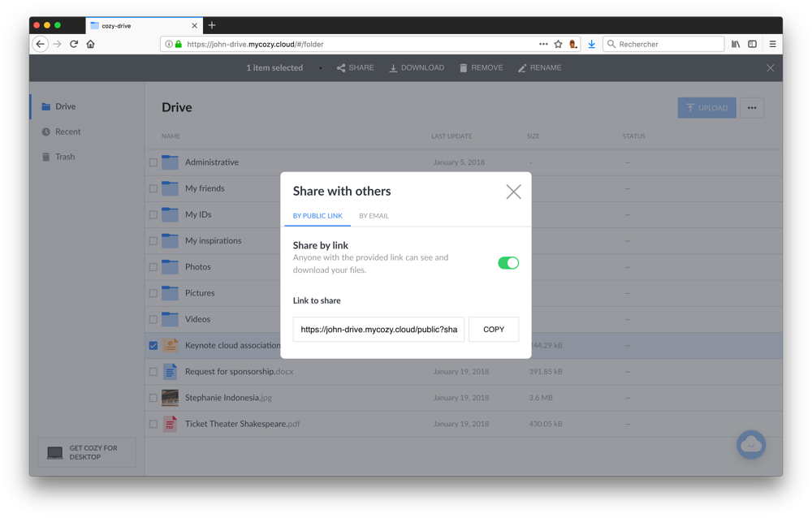This screenshot has height=518, width=812.
Task: Click the floating cloud help icon
Action: (750, 444)
